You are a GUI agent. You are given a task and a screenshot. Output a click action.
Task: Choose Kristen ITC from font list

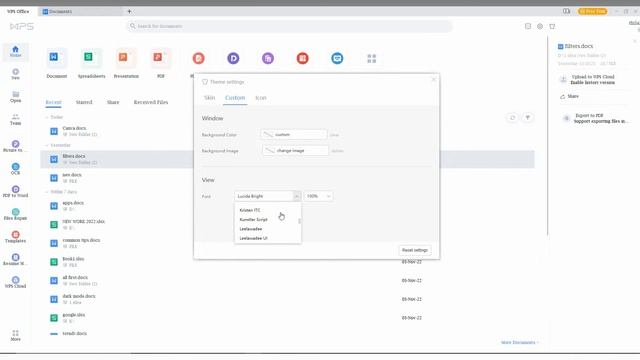coord(267,210)
